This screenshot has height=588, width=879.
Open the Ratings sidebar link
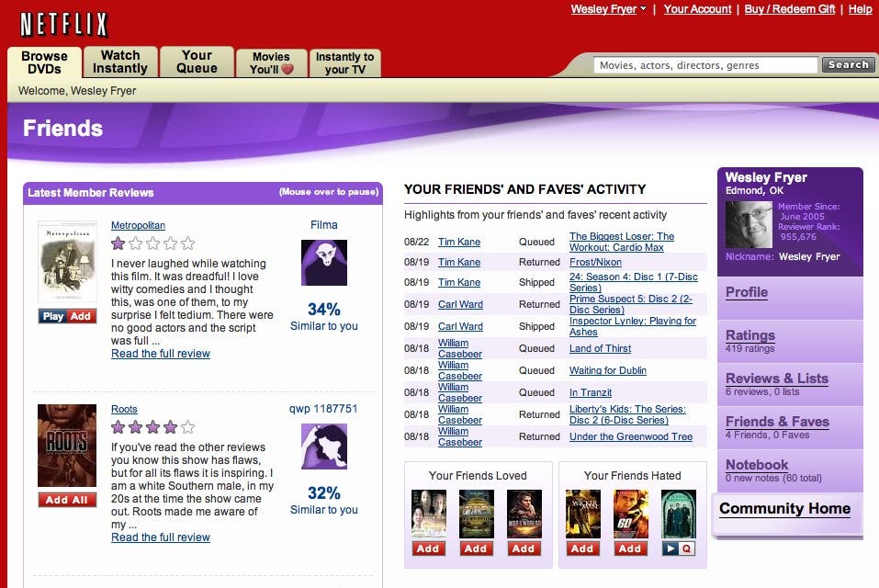[x=750, y=335]
